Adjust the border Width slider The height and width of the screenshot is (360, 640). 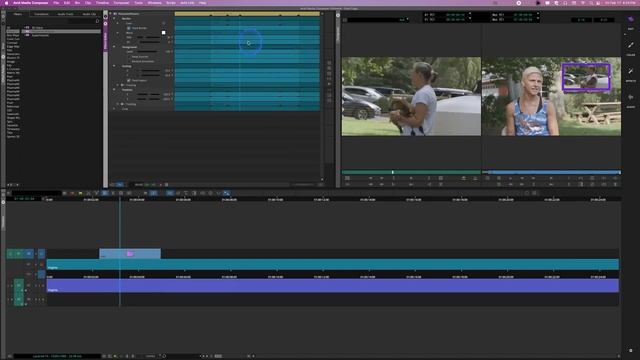pyautogui.click(x=149, y=37)
